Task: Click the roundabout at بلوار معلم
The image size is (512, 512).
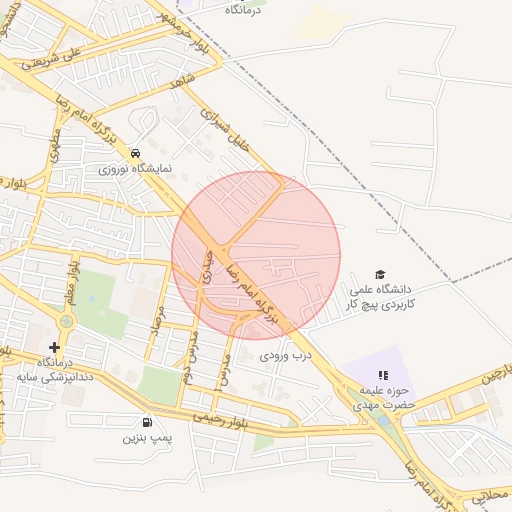Action: tap(66, 322)
